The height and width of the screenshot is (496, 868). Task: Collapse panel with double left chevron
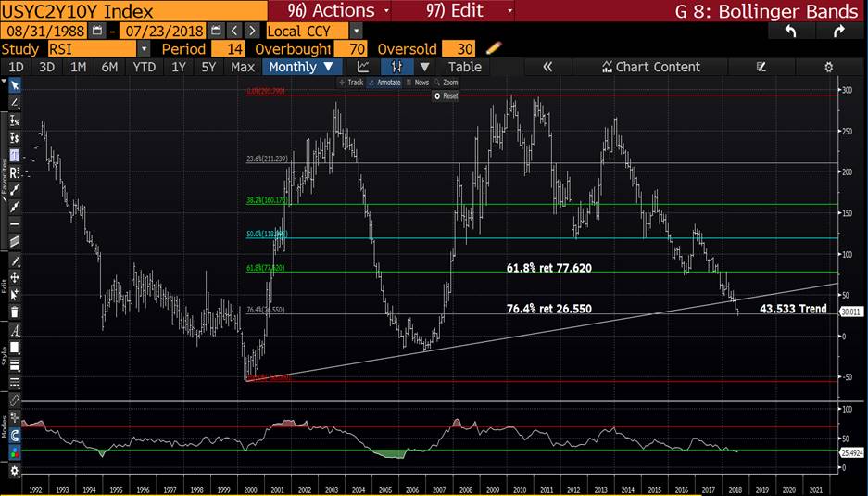(x=547, y=67)
